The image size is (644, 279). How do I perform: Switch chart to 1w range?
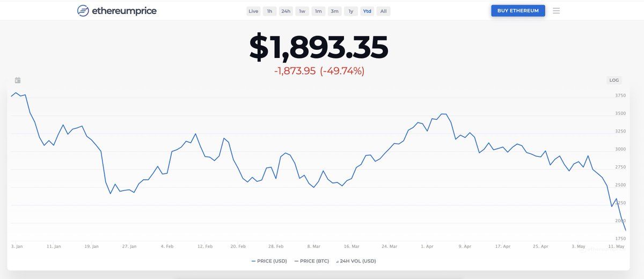[x=302, y=11]
